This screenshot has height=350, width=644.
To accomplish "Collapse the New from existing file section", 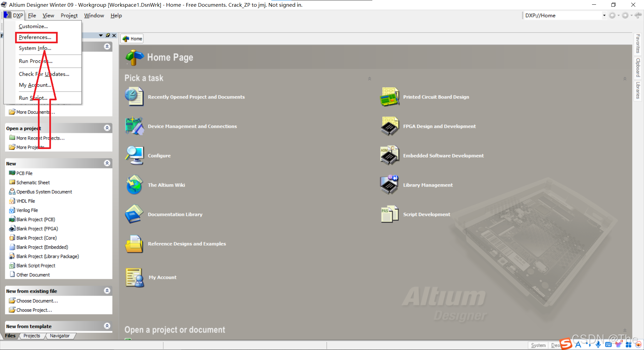I will [x=107, y=291].
